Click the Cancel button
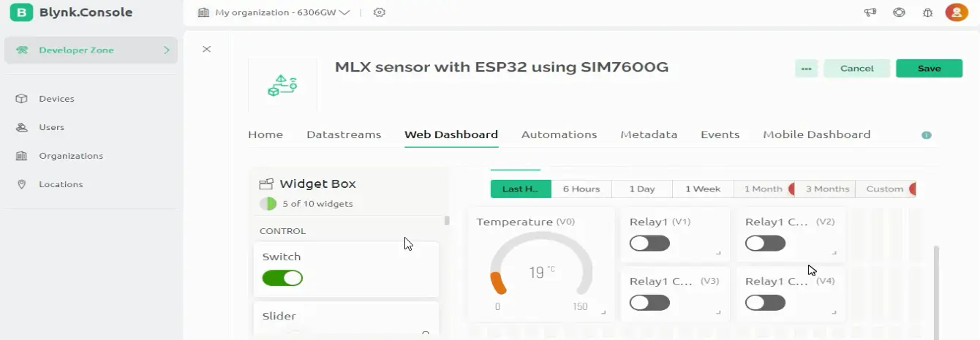The width and height of the screenshot is (980, 340). (856, 69)
